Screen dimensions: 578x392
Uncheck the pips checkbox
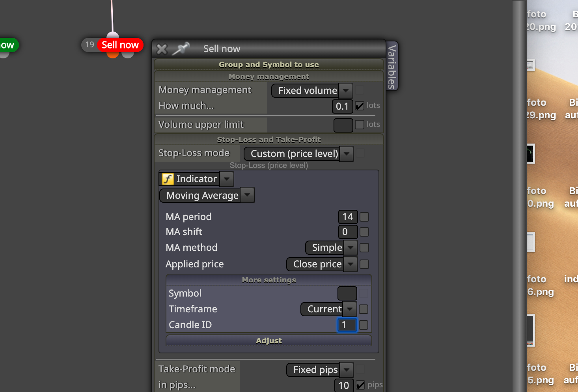tap(360, 385)
